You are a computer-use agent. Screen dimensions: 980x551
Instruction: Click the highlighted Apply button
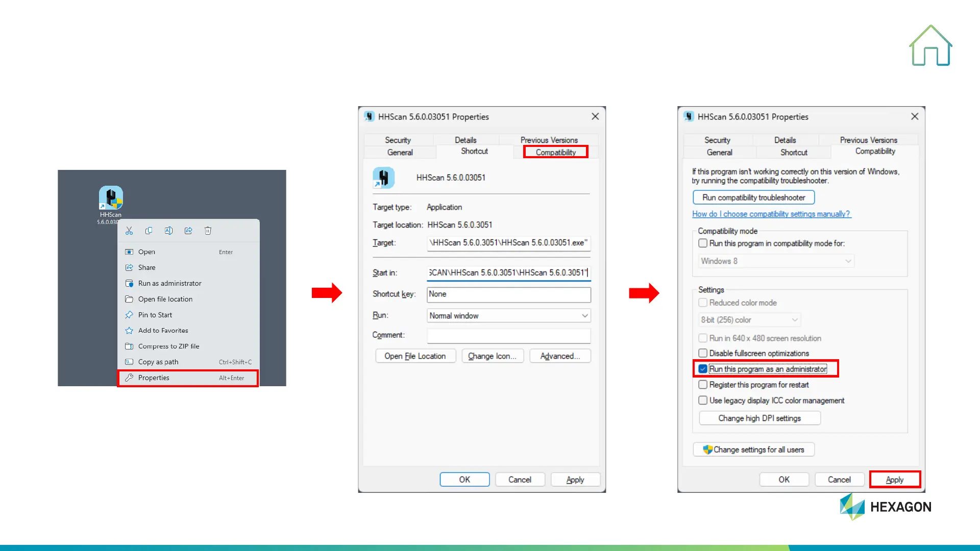(894, 480)
